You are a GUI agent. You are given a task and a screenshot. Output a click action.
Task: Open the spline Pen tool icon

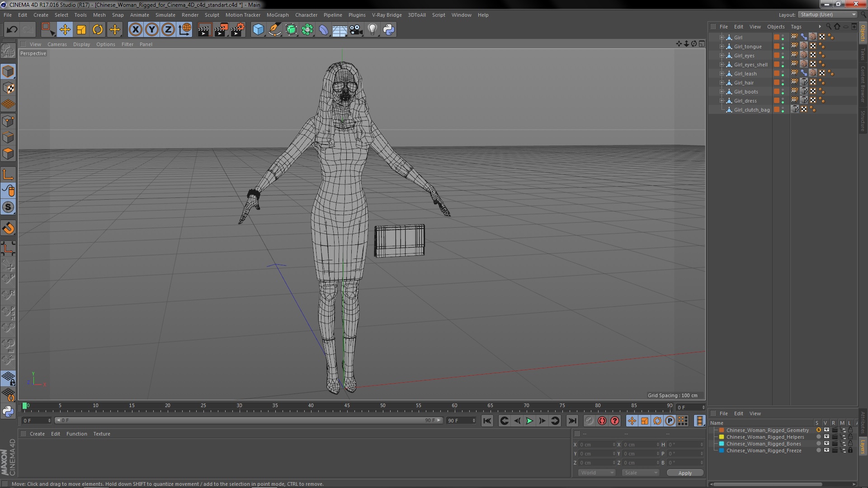click(275, 30)
